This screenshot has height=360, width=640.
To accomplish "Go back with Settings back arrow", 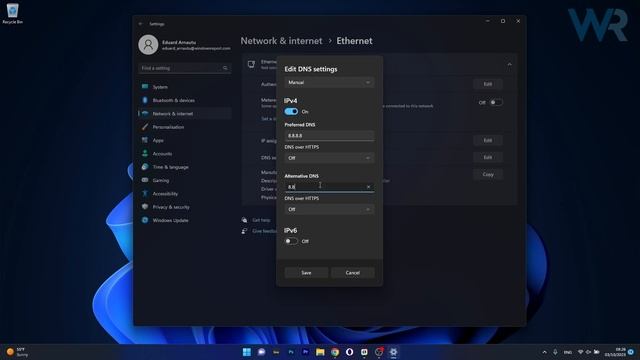I will click(141, 24).
